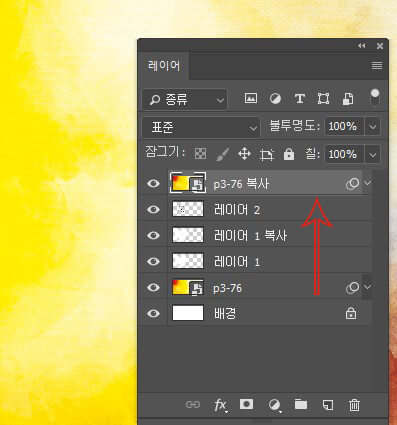Open the Layers panel options menu
This screenshot has height=425, width=397.
click(377, 65)
